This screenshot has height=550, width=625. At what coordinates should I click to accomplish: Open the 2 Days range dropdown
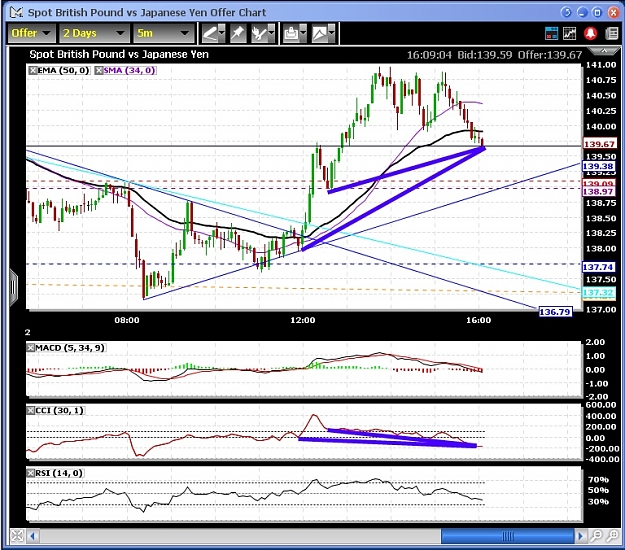point(94,33)
